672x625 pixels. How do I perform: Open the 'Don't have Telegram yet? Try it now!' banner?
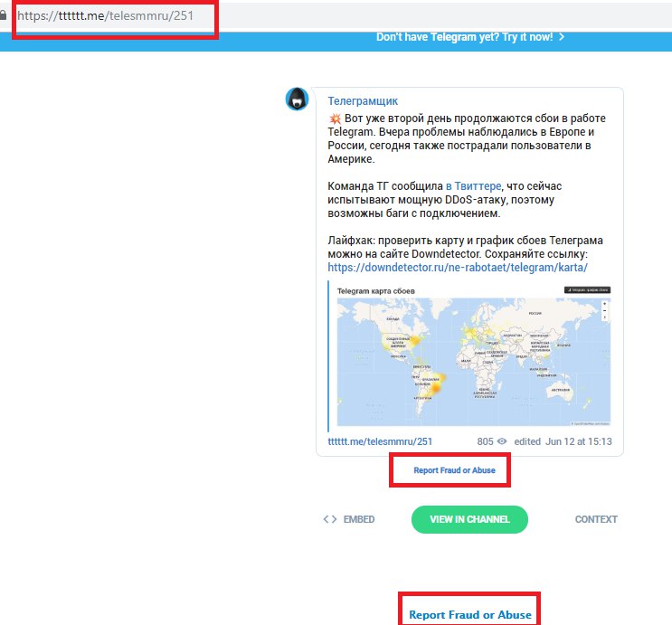pos(470,37)
